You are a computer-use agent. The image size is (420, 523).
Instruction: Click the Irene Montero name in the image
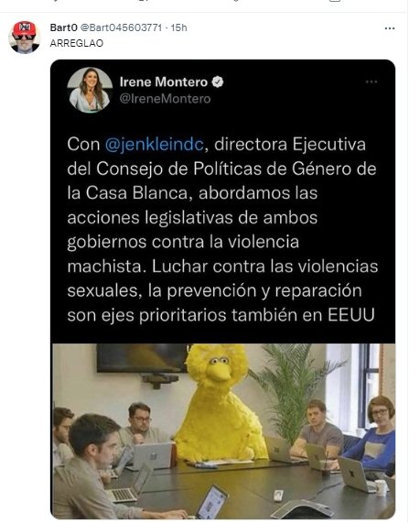(x=163, y=82)
